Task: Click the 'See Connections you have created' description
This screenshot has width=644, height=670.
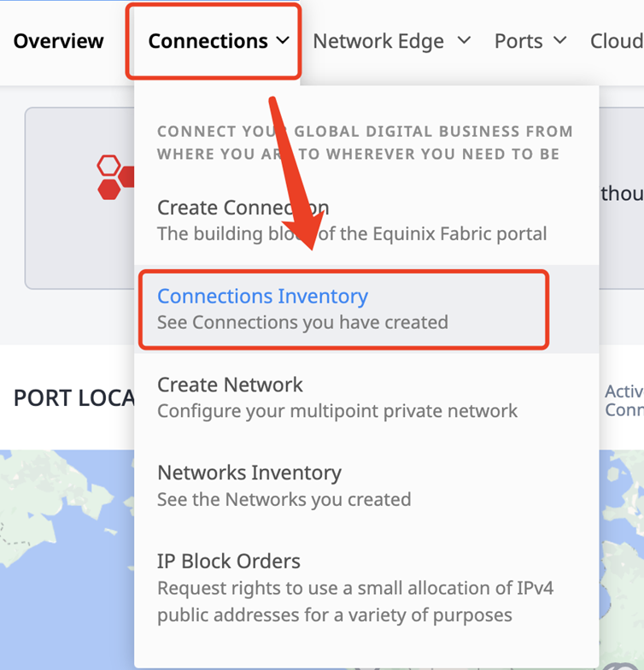Action: [x=302, y=322]
